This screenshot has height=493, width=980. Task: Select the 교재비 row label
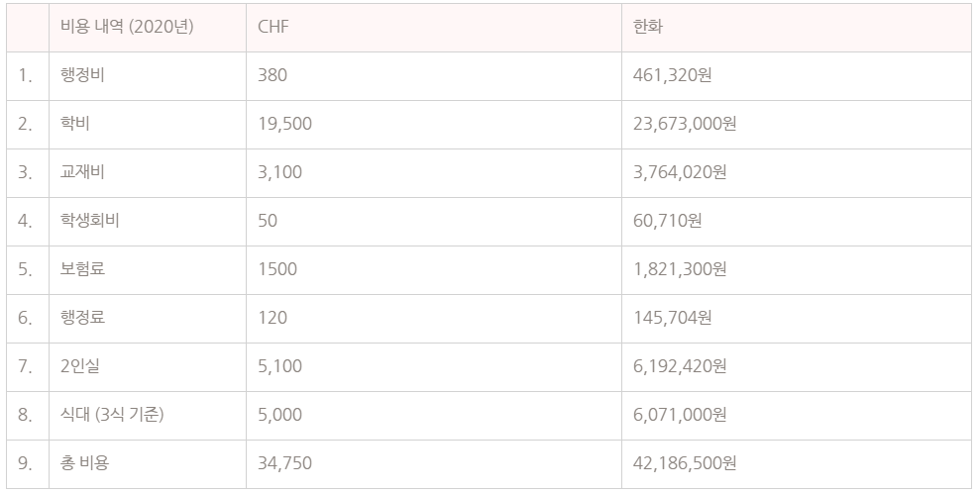[82, 171]
